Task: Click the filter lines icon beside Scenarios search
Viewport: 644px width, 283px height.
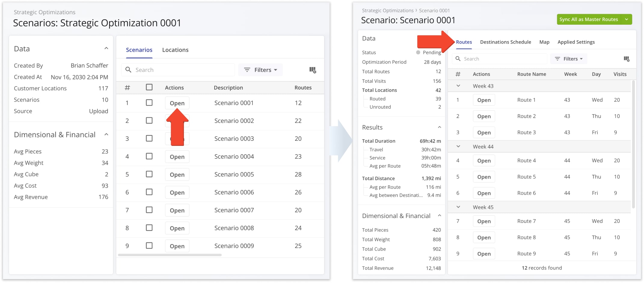Action: pos(247,70)
